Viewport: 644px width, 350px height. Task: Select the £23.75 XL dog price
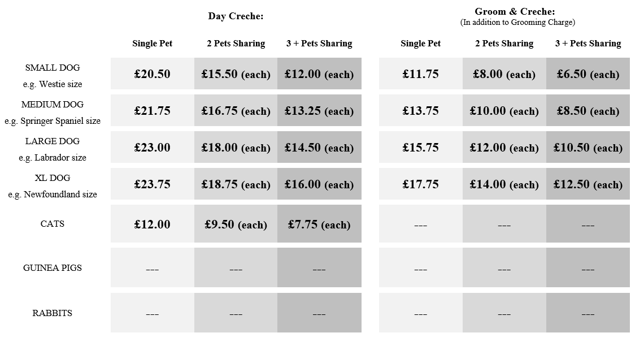pos(152,184)
